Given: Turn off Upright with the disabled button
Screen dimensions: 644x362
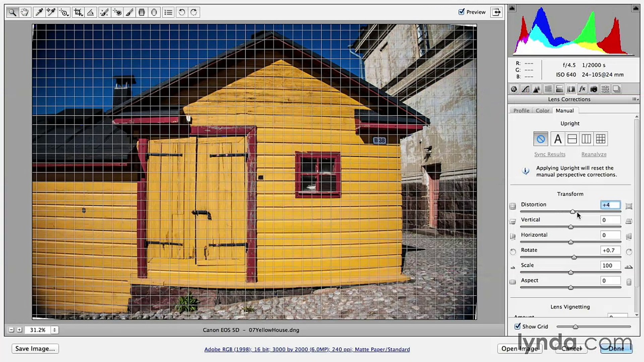Looking at the screenshot, I should pos(541,139).
